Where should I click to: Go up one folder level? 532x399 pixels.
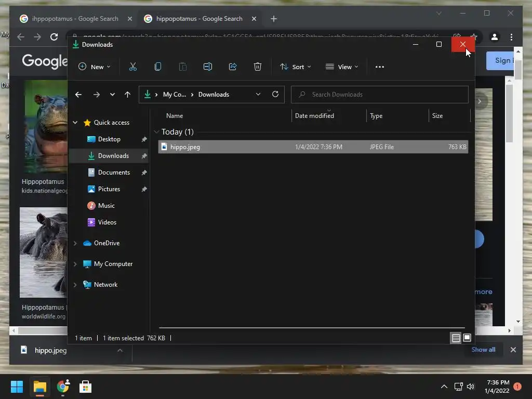127,95
